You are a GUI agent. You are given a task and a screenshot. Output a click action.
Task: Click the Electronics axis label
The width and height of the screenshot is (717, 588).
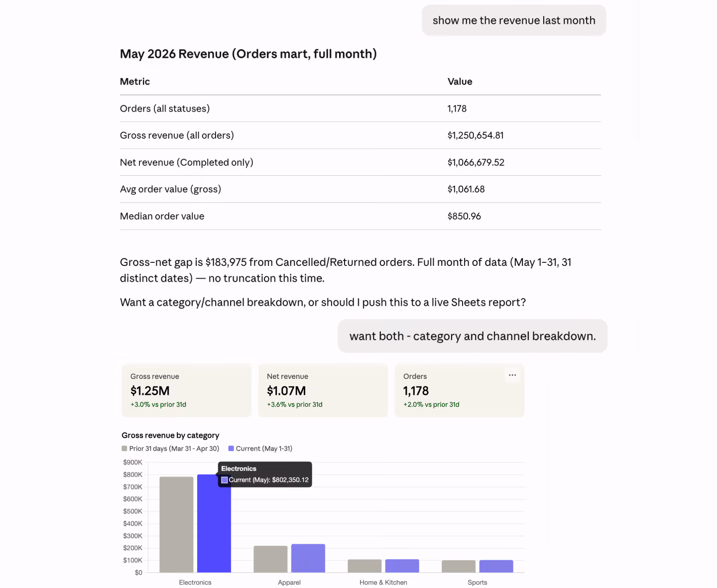pyautogui.click(x=195, y=583)
